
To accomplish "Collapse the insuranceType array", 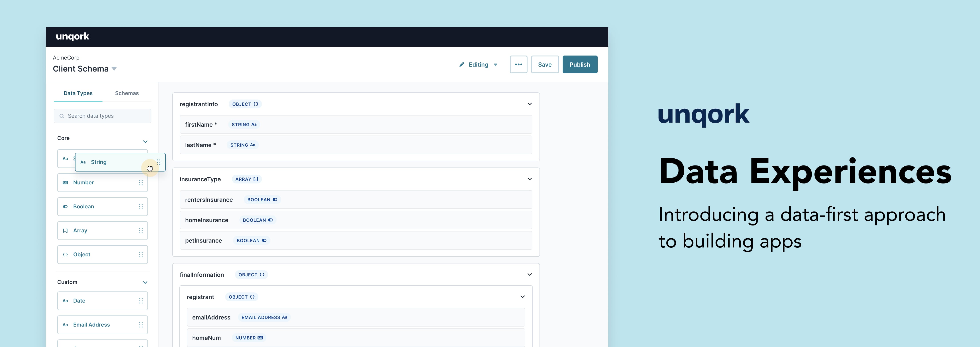I will click(529, 179).
